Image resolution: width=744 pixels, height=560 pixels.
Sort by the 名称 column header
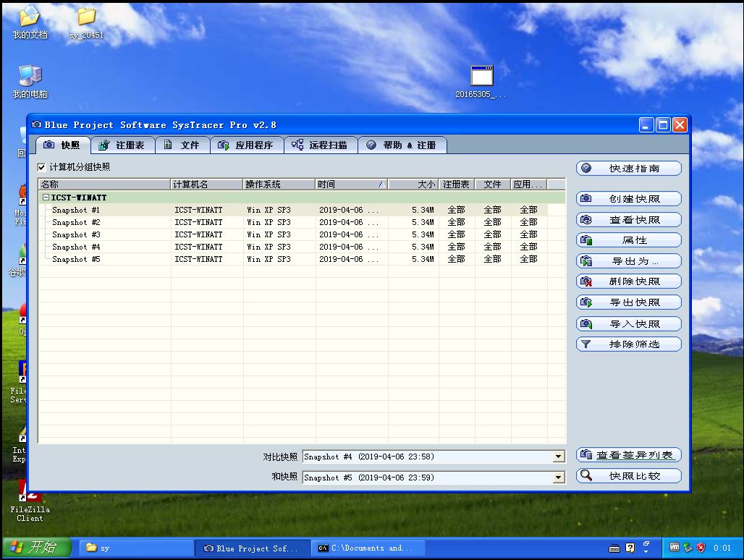click(104, 184)
